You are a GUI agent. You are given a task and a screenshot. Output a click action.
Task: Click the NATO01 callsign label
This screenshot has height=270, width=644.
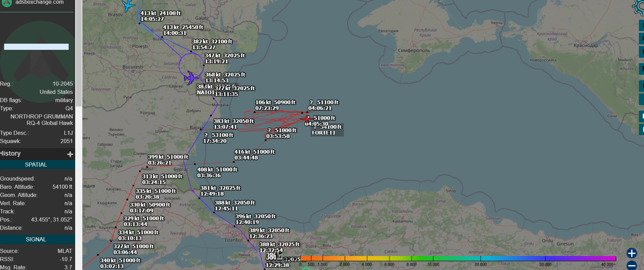pos(205,93)
